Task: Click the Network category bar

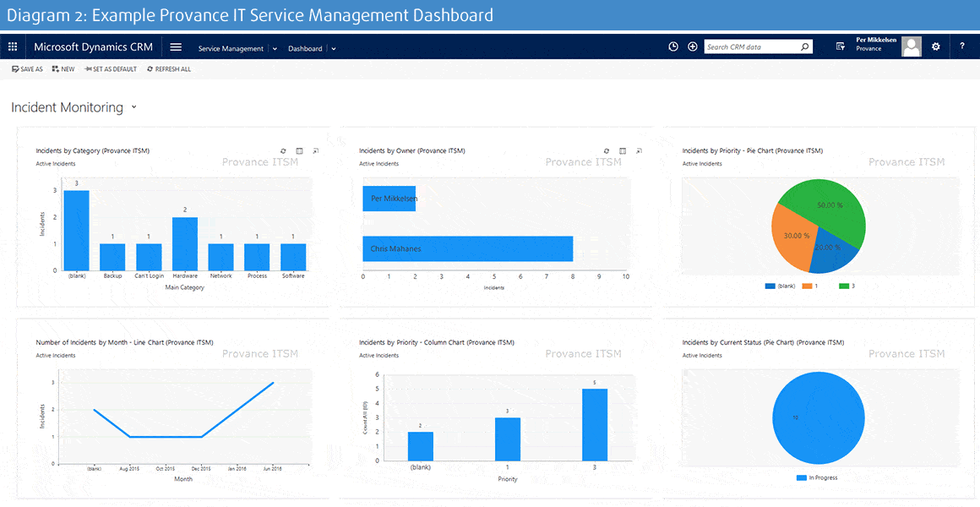Action: coord(220,257)
